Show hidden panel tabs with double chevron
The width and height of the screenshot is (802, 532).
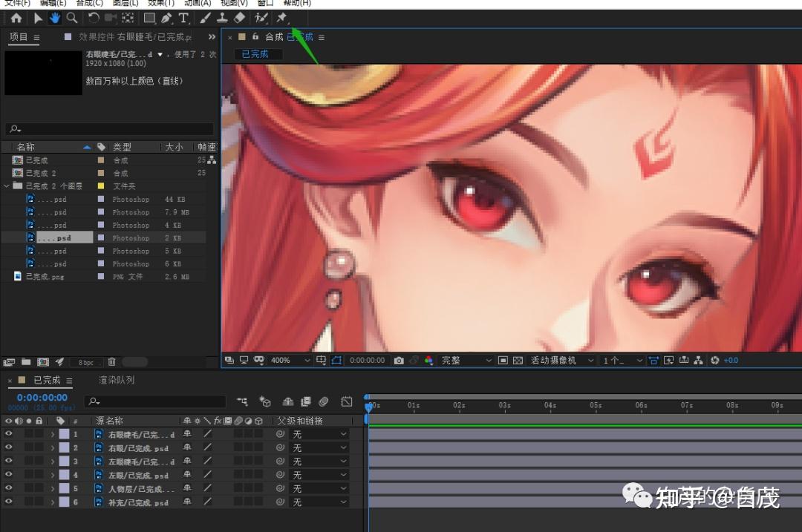(211, 37)
